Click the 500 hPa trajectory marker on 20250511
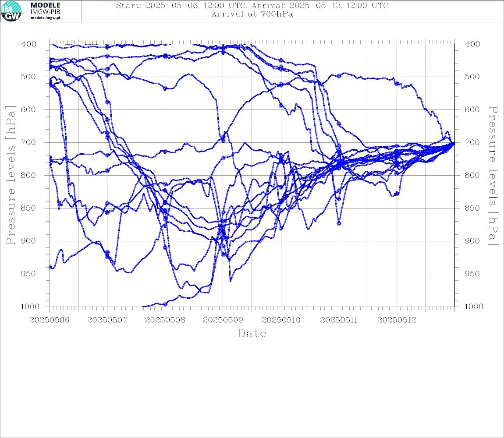Viewport: 504px width, 438px height. point(339,76)
